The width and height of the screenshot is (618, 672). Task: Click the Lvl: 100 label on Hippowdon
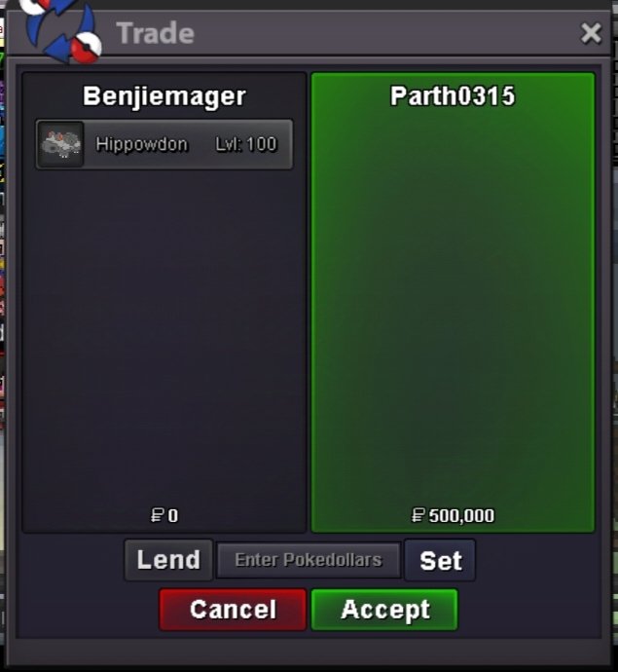tap(246, 144)
